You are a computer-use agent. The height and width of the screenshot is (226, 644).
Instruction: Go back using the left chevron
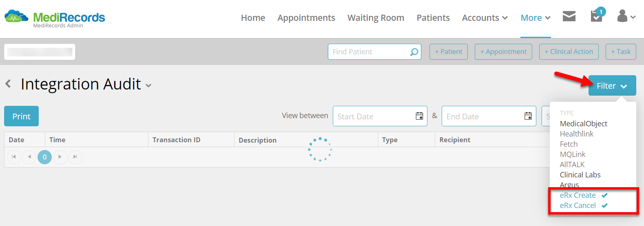(8, 84)
